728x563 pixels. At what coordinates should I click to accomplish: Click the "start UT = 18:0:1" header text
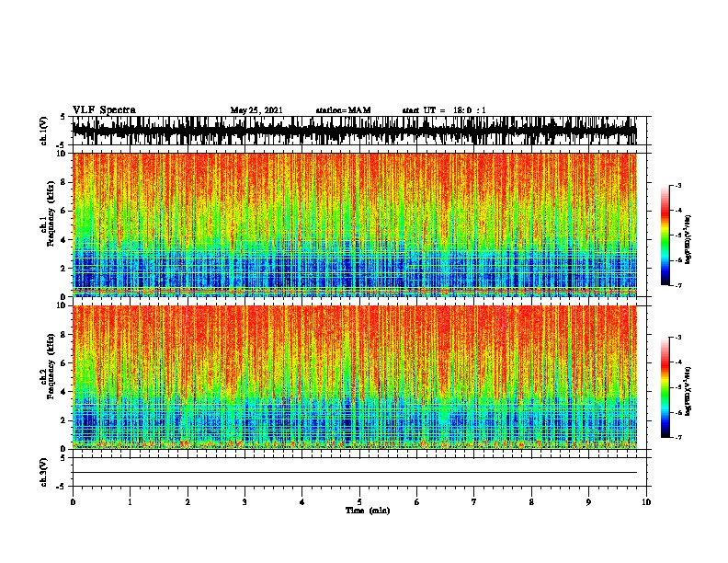click(x=444, y=110)
